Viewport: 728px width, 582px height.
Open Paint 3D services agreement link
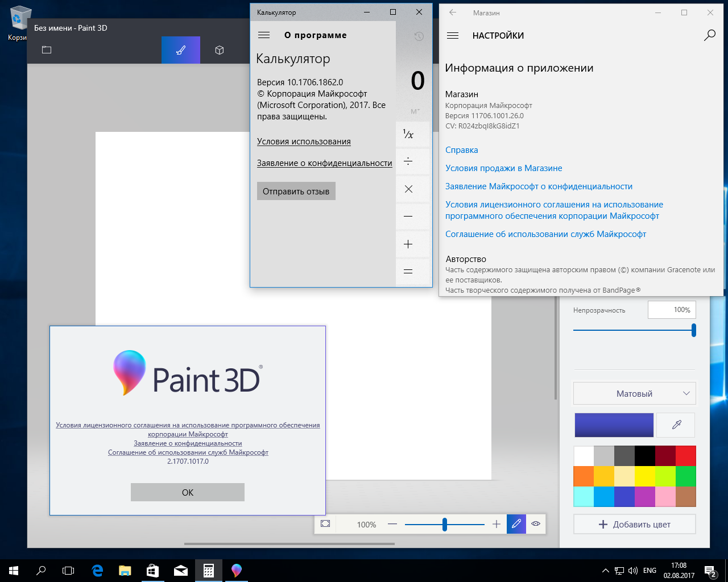pyautogui.click(x=188, y=452)
